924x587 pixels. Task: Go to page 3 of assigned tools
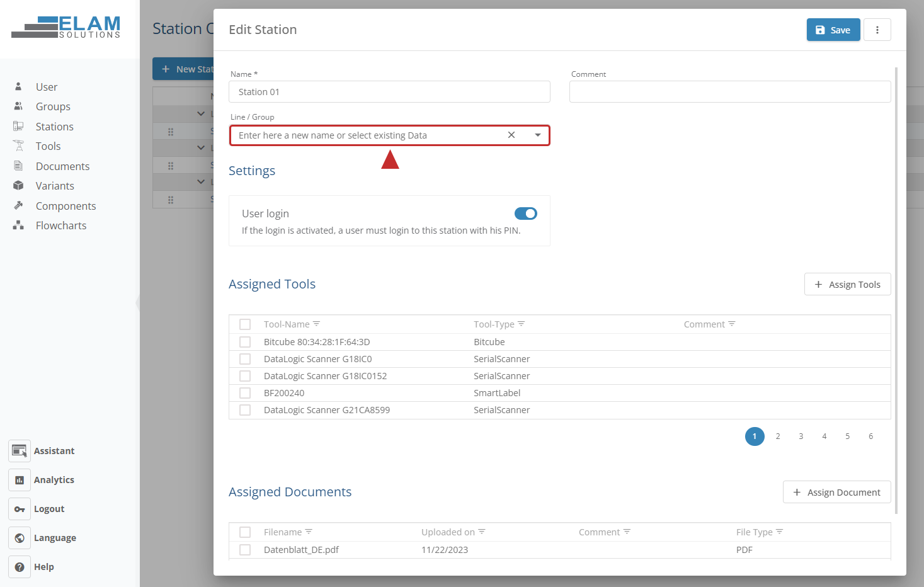(801, 436)
